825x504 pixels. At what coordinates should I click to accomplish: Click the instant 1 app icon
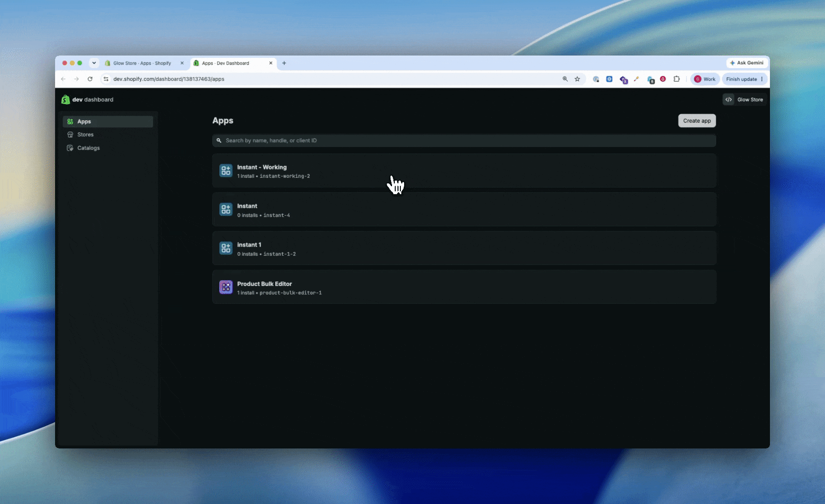[x=226, y=248]
